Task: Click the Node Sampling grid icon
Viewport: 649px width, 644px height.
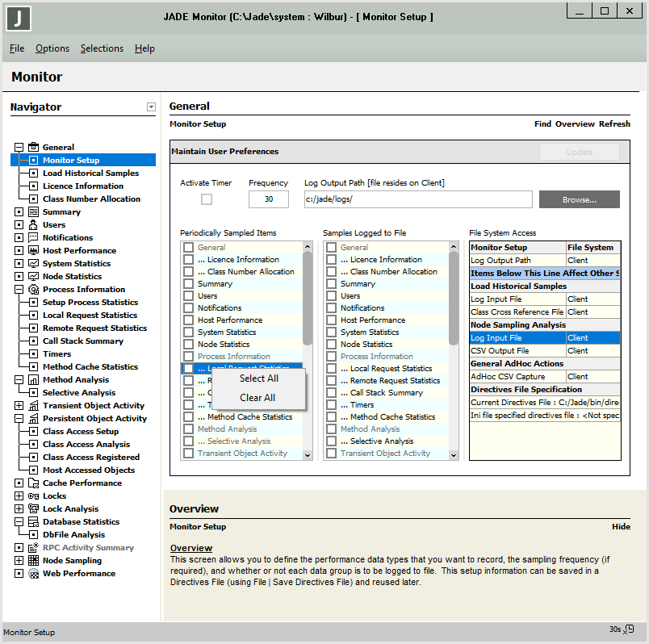Action: pyautogui.click(x=34, y=560)
